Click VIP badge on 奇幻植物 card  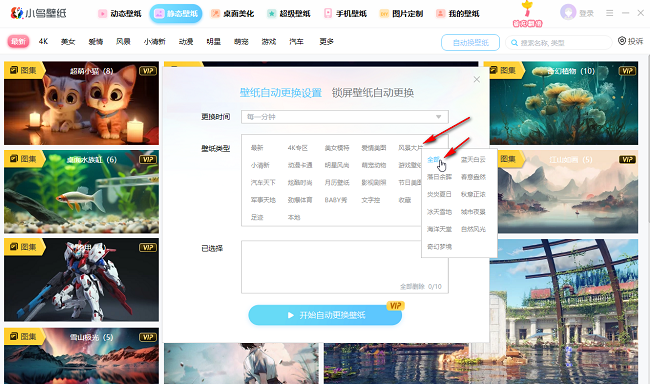pos(627,71)
